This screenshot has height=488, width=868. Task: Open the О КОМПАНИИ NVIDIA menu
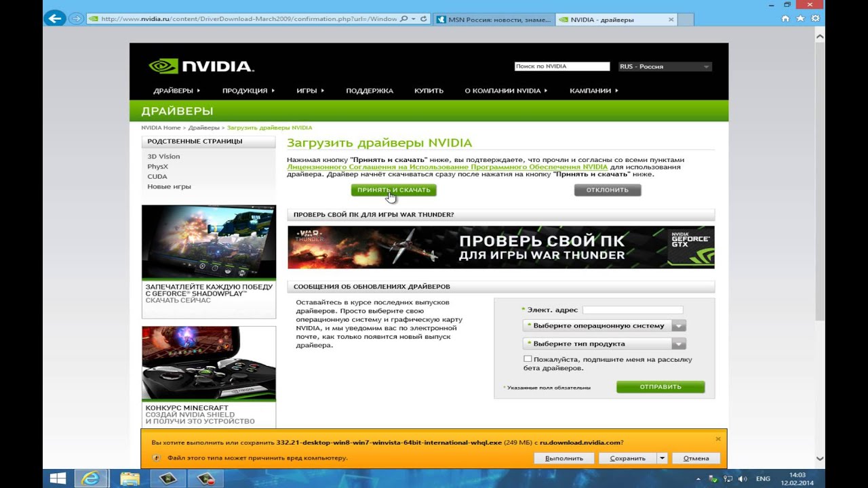pos(506,91)
